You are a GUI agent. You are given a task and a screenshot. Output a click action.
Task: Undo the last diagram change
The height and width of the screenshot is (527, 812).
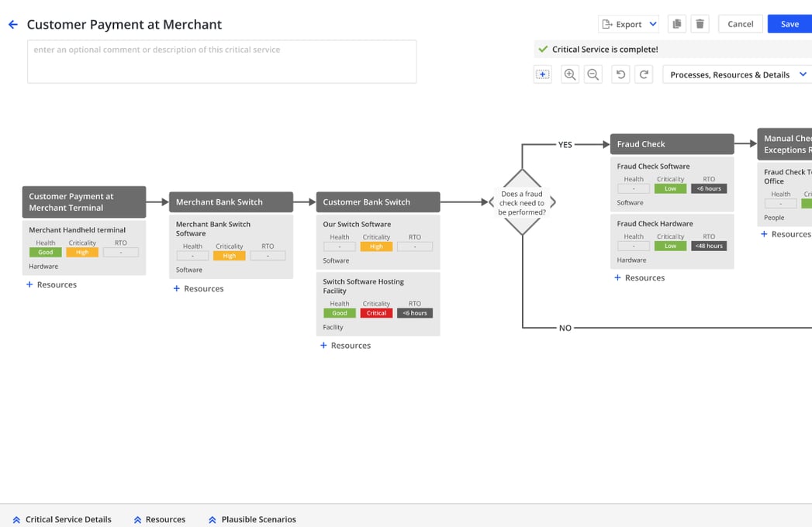click(620, 74)
